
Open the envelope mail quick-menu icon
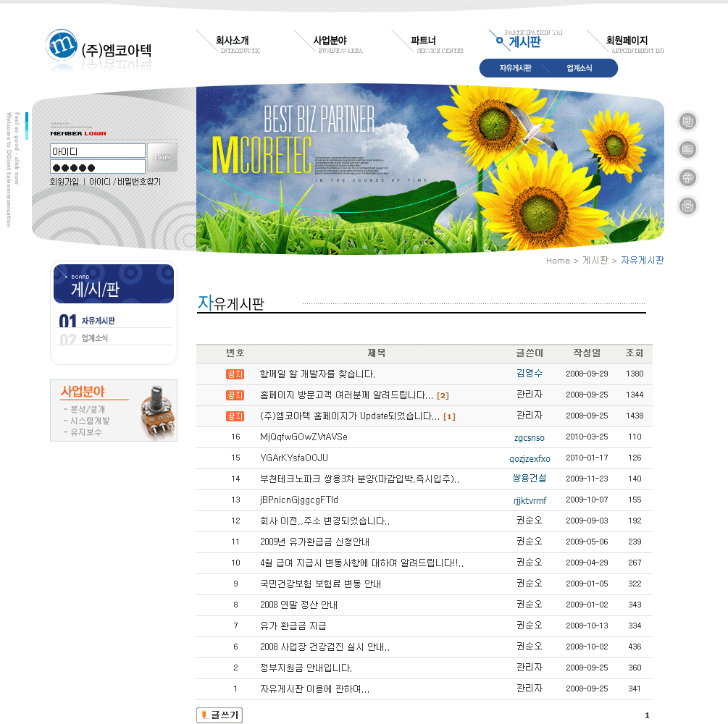[x=687, y=206]
